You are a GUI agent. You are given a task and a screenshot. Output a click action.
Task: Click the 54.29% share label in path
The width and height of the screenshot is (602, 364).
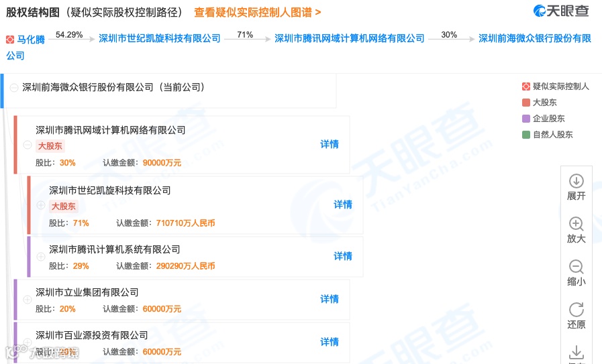tap(69, 34)
